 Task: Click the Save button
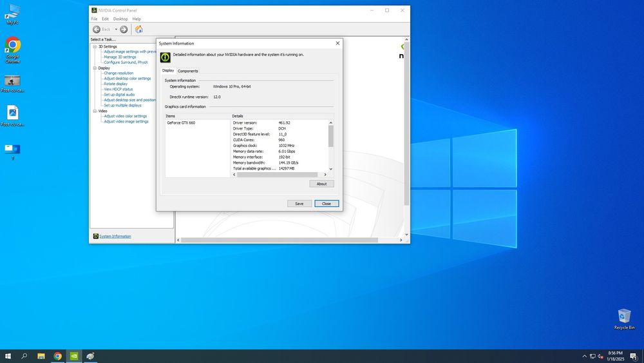coord(299,204)
